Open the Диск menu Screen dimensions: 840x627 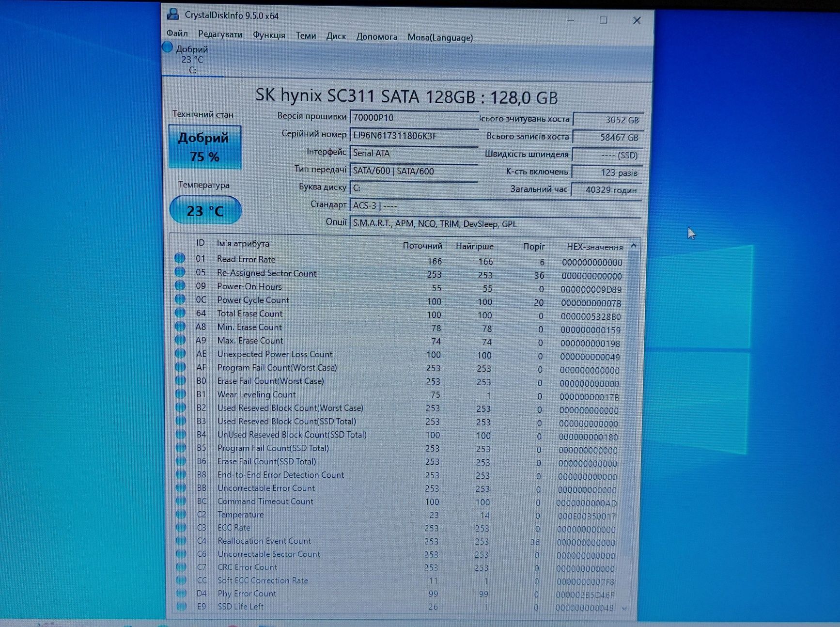(336, 36)
